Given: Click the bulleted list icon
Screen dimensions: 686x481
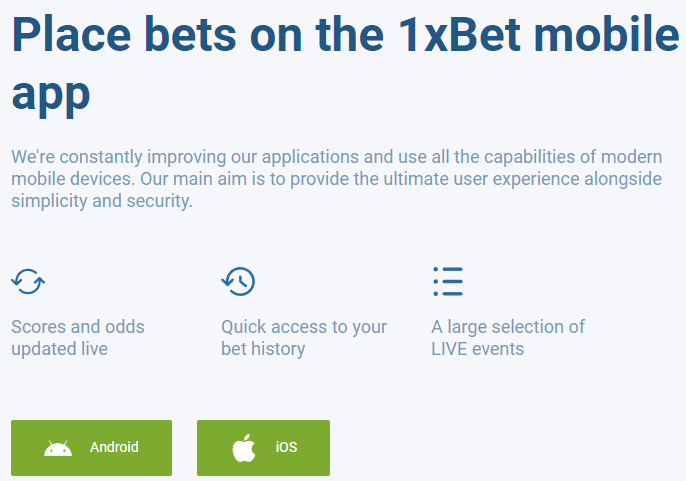Looking at the screenshot, I should coord(448,281).
